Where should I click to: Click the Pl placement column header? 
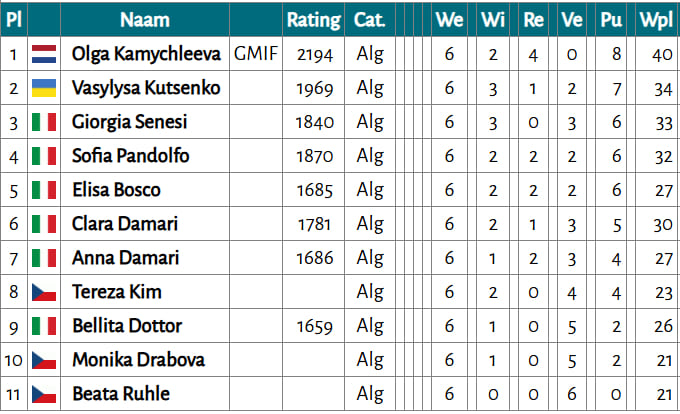(x=14, y=19)
